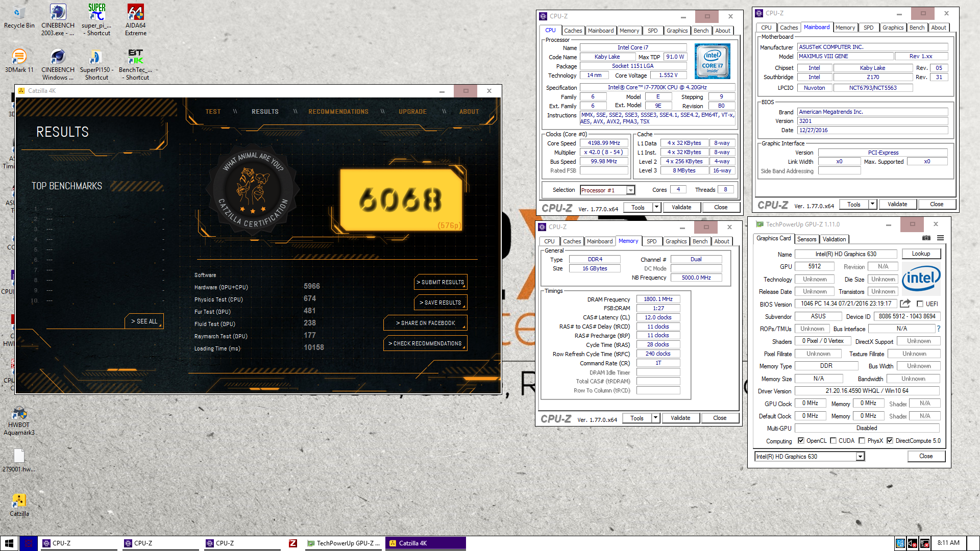Switch to Caches tab in top-left CPU-Z window
The height and width of the screenshot is (551, 980).
(573, 31)
